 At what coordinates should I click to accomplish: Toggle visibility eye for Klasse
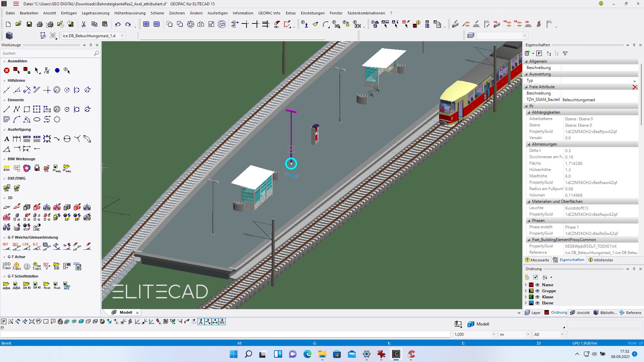537,297
